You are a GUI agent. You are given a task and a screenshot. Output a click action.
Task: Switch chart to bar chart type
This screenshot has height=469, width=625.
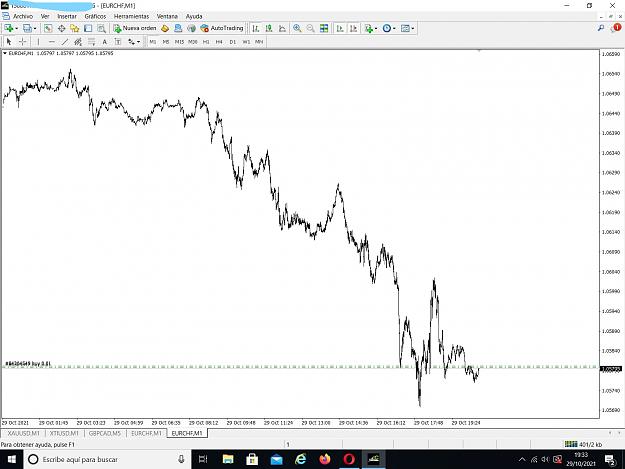coord(256,28)
